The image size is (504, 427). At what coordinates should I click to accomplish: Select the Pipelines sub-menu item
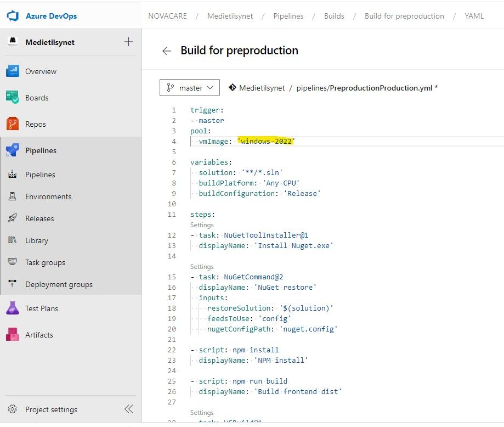40,175
